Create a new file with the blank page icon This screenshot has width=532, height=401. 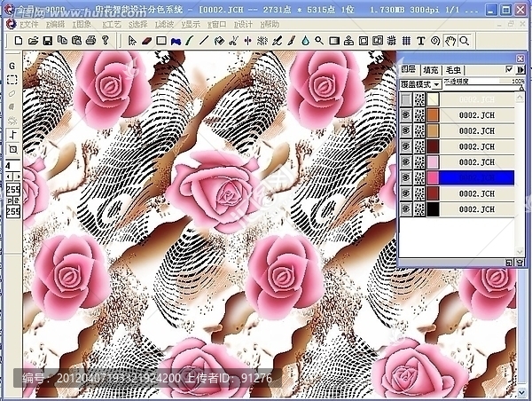pyautogui.click(x=19, y=41)
